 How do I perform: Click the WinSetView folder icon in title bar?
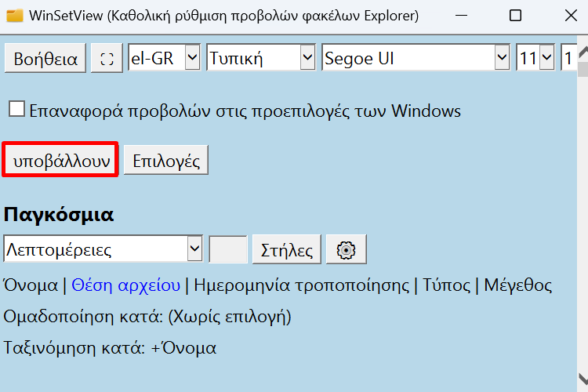point(15,16)
